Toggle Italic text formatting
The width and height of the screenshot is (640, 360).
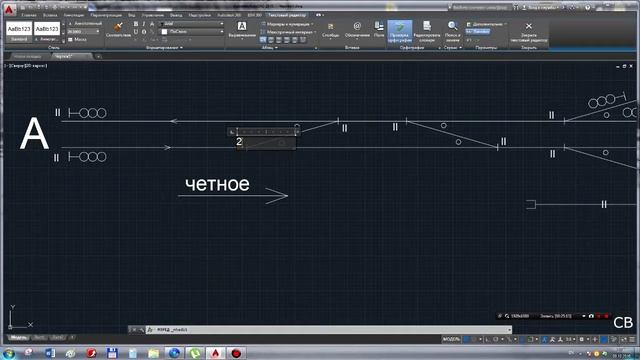(144, 24)
